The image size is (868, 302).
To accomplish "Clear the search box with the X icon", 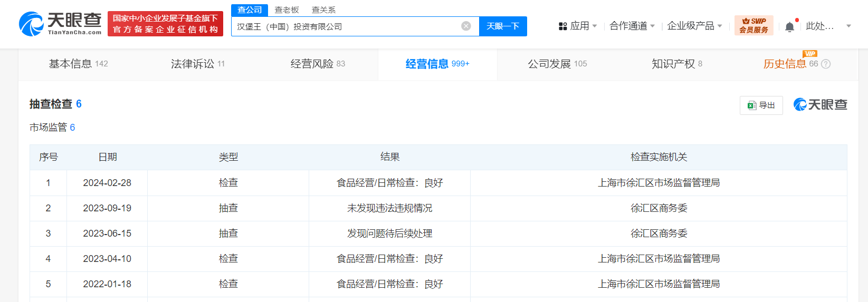I will point(466,26).
